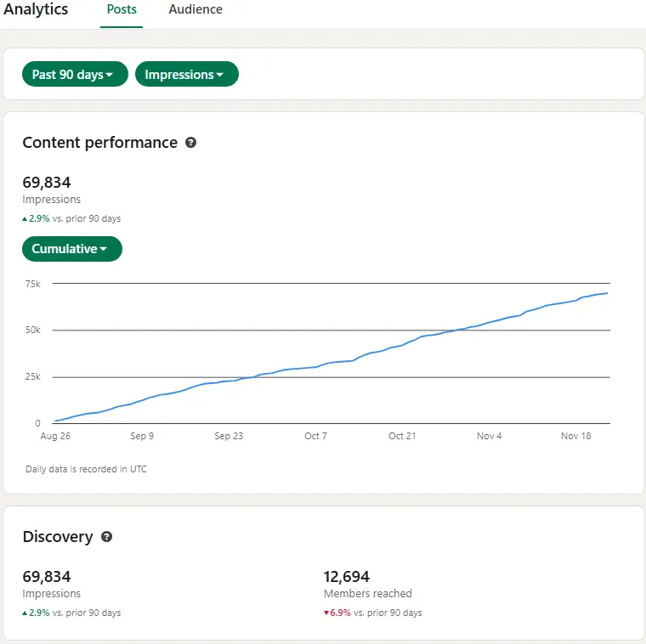Click the 12,694 Members reached figure

point(347,577)
